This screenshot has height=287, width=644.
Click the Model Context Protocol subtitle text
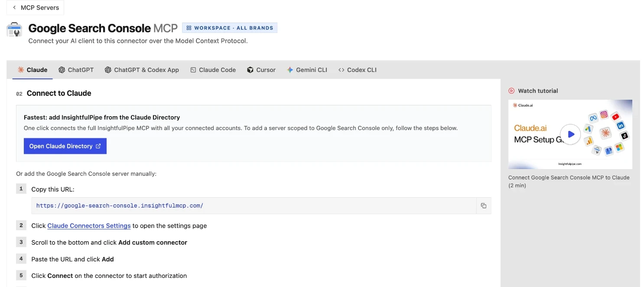(138, 41)
